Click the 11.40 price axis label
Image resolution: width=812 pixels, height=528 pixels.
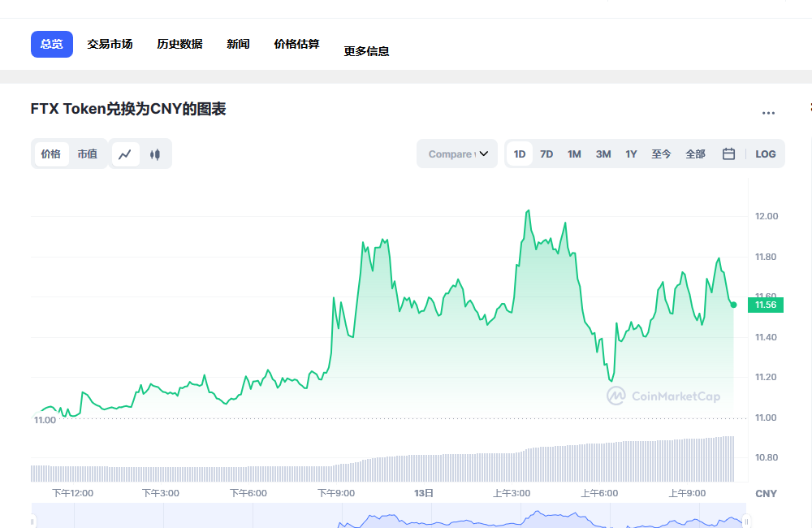click(766, 337)
